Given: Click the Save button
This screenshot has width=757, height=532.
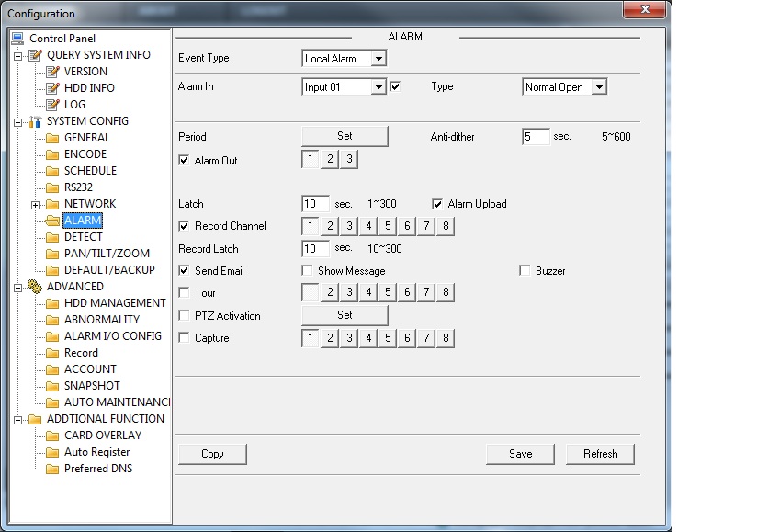Looking at the screenshot, I should [x=521, y=454].
